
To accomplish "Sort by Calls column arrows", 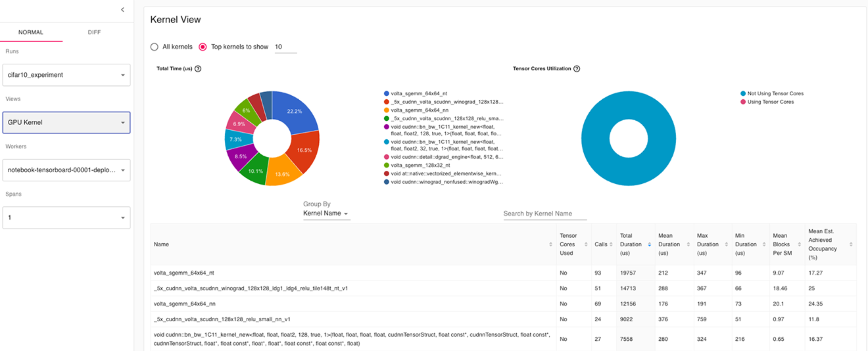I will 611,244.
